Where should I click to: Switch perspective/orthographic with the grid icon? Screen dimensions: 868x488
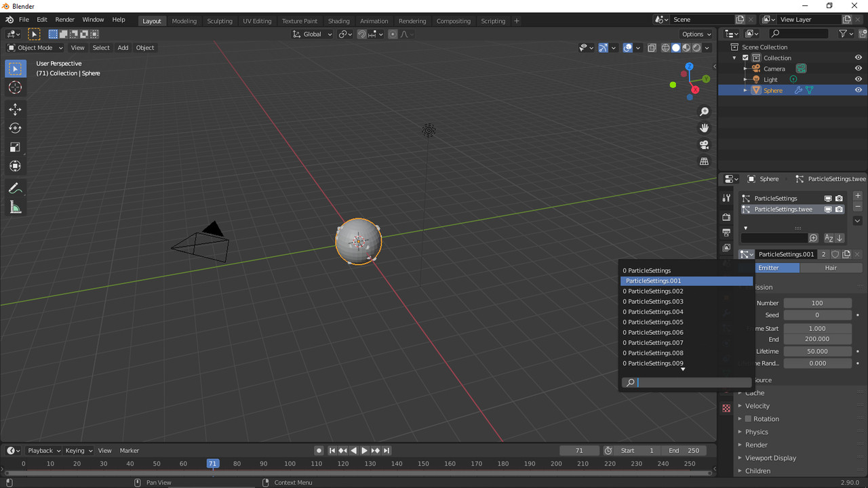pyautogui.click(x=704, y=161)
